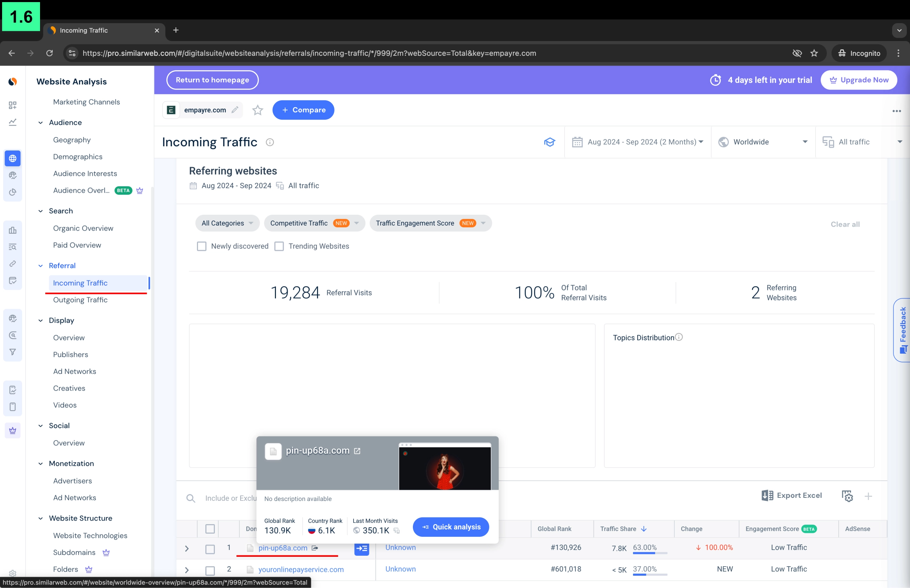
Task: Click the table settings gear beside Export Excel
Action: click(848, 496)
